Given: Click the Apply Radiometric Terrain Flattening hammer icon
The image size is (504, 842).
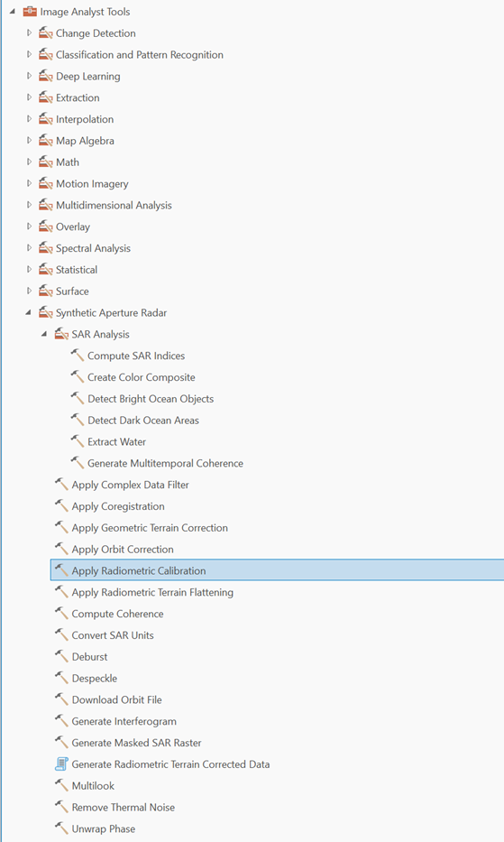Looking at the screenshot, I should pos(61,591).
